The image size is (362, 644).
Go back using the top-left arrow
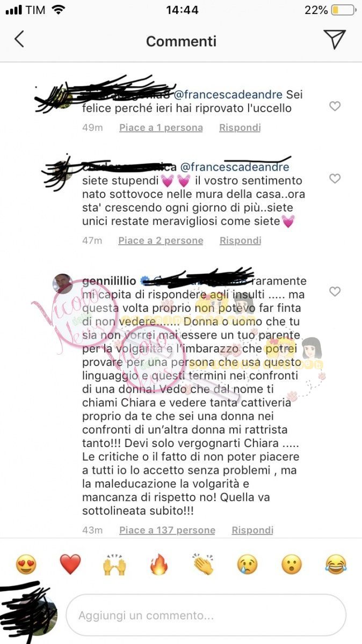(19, 39)
